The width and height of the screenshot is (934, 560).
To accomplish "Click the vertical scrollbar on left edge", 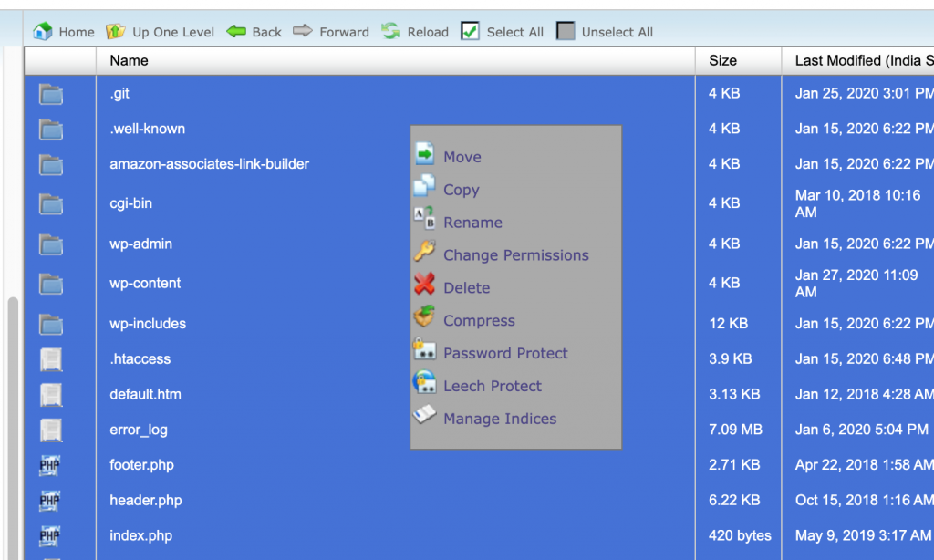I will point(13,410).
